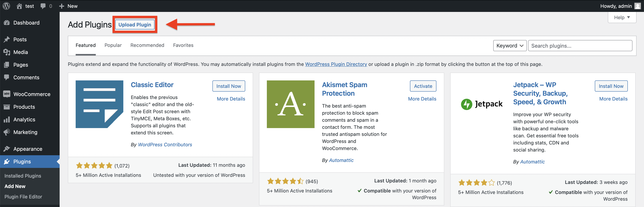Open the Media menu
644x207 pixels.
pos(30,52)
